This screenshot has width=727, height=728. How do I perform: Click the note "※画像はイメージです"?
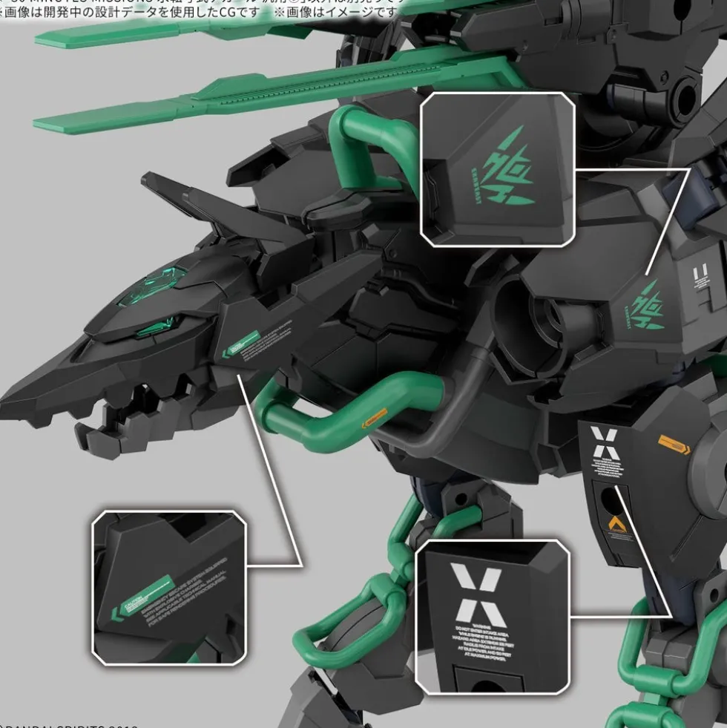coord(335,12)
